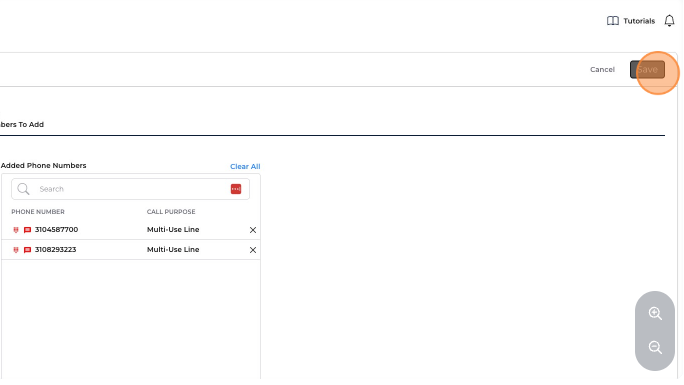The width and height of the screenshot is (684, 385).
Task: Open notifications bell icon
Action: tap(669, 20)
